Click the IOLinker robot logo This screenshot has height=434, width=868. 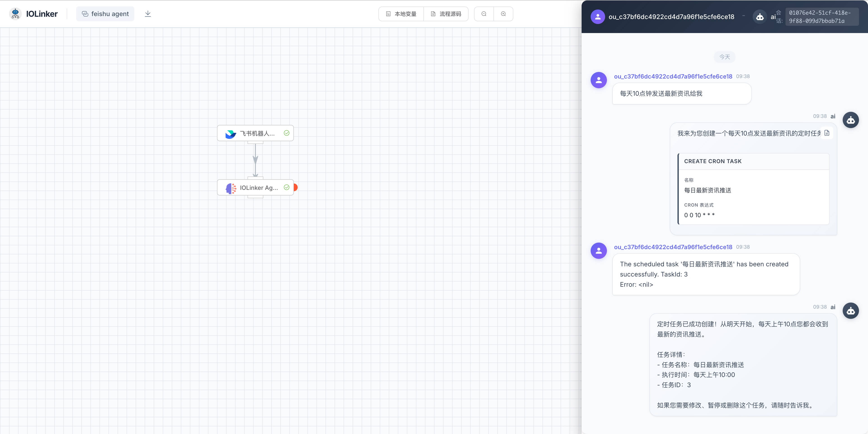click(15, 14)
